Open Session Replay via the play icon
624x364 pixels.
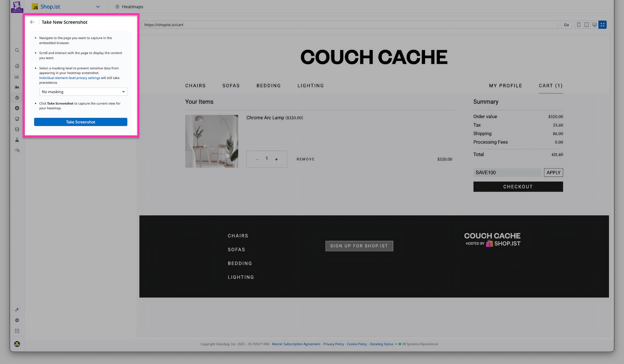pos(17,108)
